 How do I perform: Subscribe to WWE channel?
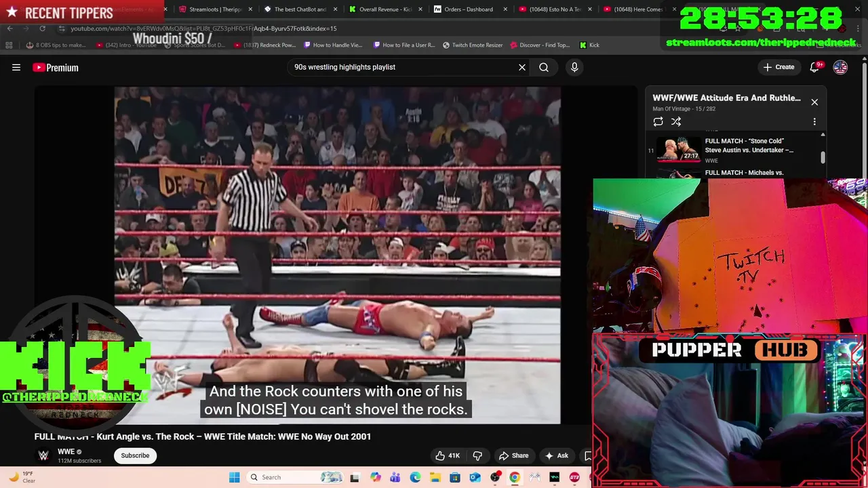point(135,455)
